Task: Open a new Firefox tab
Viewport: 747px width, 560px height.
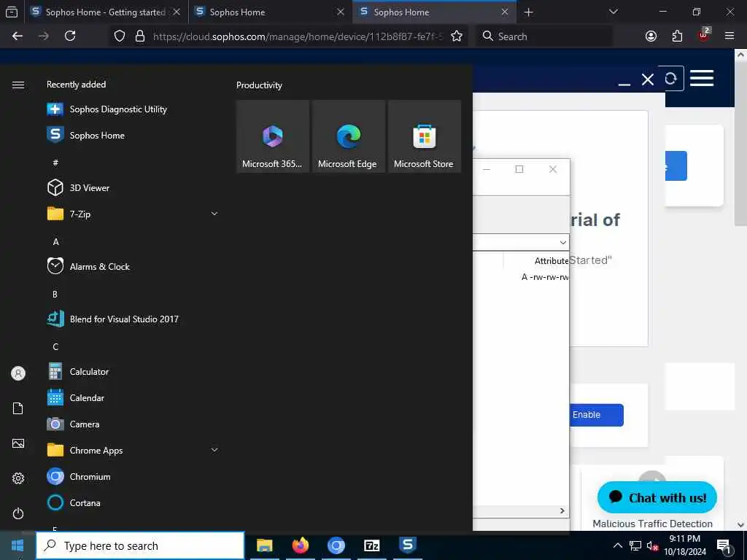Action: pyautogui.click(x=528, y=12)
